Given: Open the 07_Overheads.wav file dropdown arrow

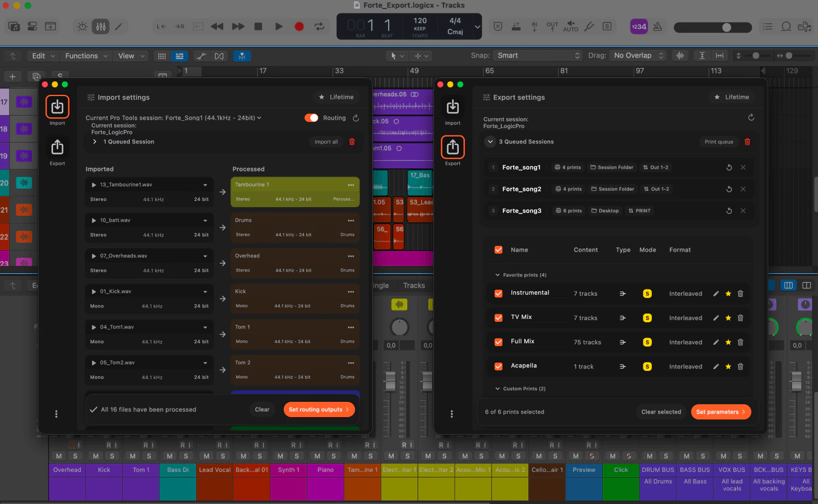Looking at the screenshot, I should 205,256.
